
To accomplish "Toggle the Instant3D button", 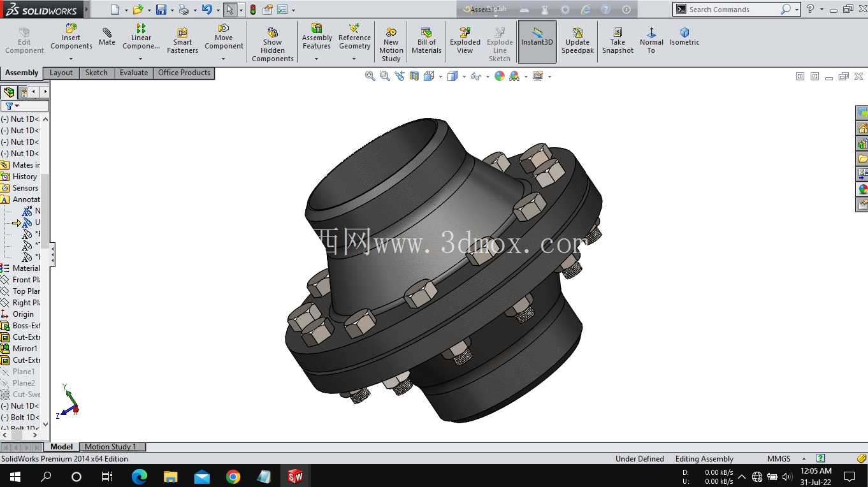I will click(537, 41).
